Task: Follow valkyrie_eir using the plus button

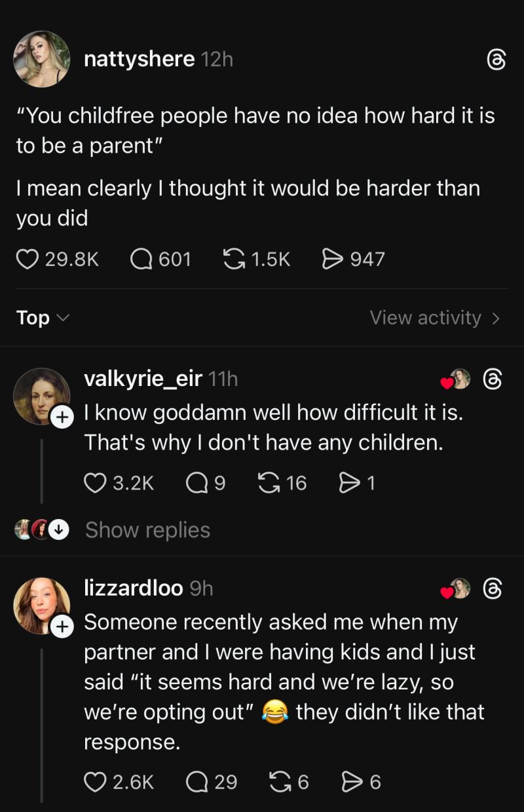Action: coord(63,417)
